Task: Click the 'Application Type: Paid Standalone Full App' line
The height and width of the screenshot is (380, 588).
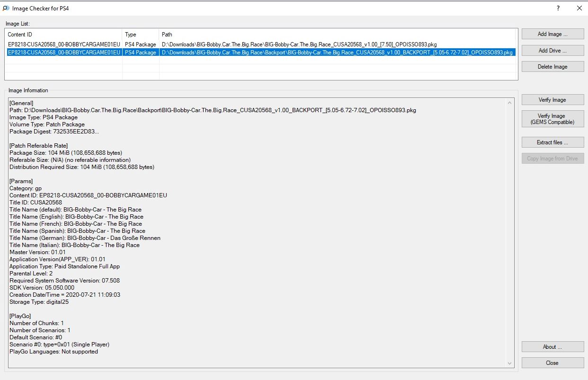Action: click(64, 266)
